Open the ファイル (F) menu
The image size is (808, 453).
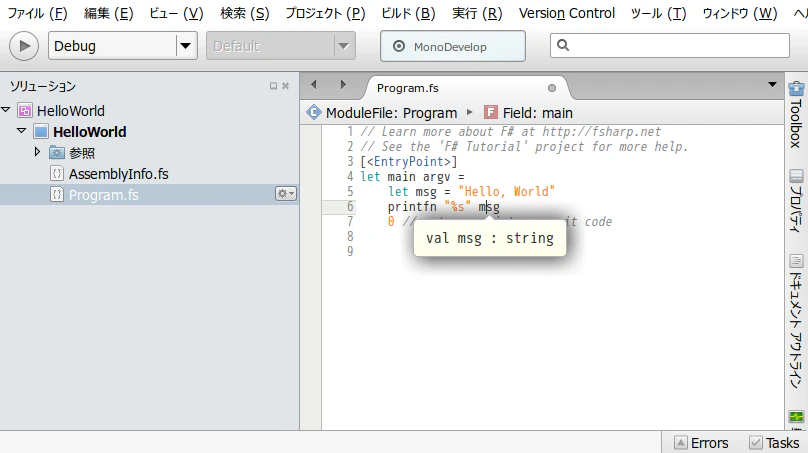(37, 13)
